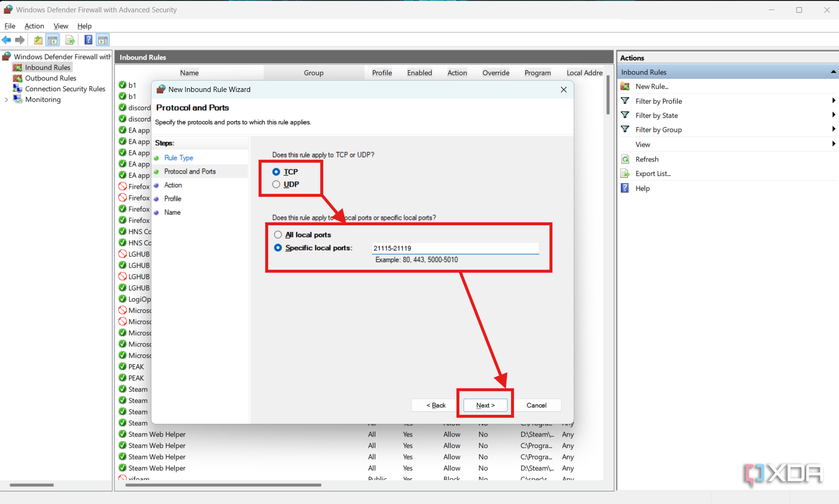
Task: Sort rules by the Enabled column header
Action: (x=419, y=73)
